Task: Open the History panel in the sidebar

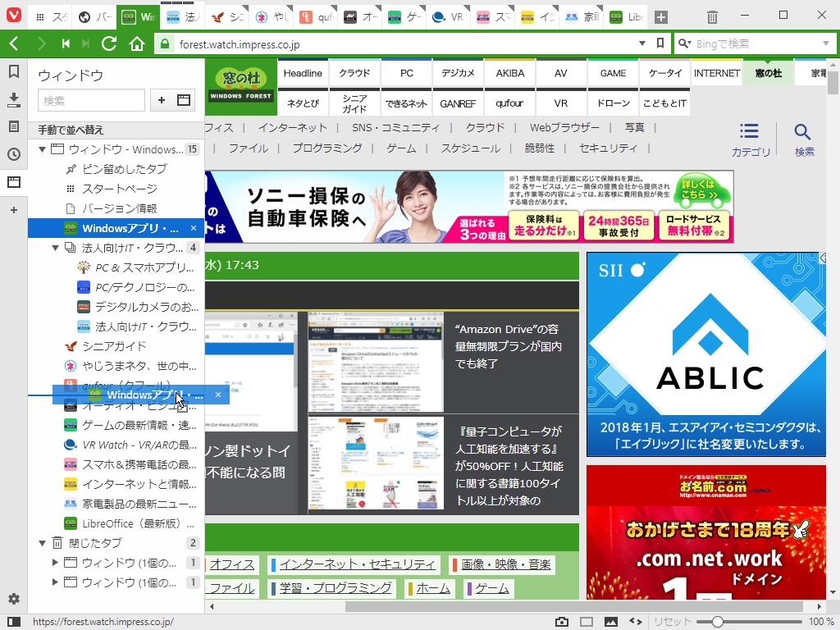Action: pyautogui.click(x=13, y=153)
